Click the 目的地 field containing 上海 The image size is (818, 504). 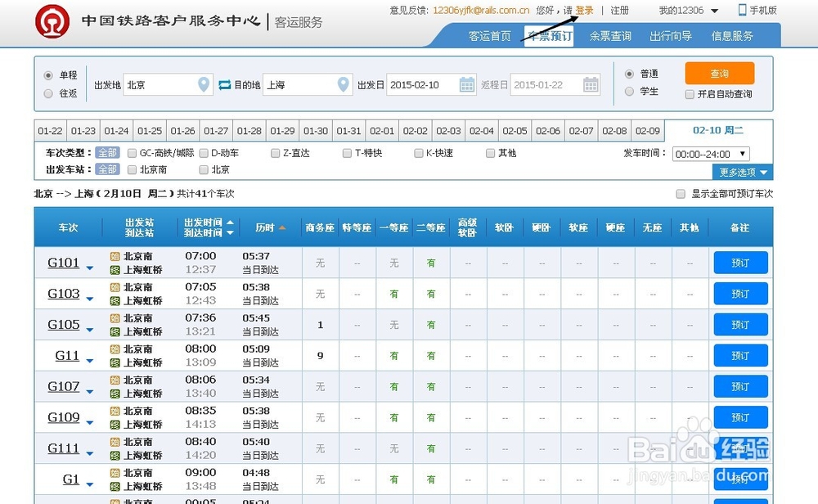click(308, 84)
